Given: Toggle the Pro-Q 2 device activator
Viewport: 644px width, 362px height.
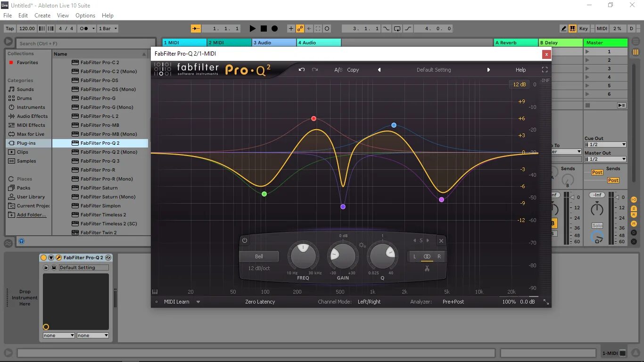Looking at the screenshot, I should tap(44, 257).
